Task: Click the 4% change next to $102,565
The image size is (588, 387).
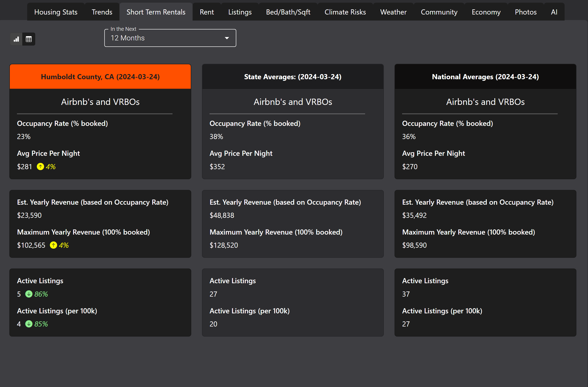Action: point(64,245)
